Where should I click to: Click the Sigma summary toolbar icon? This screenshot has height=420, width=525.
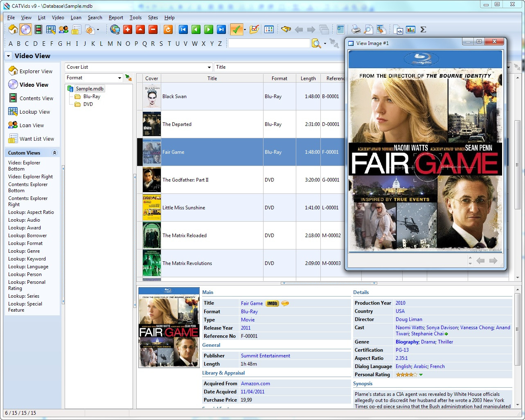click(423, 29)
